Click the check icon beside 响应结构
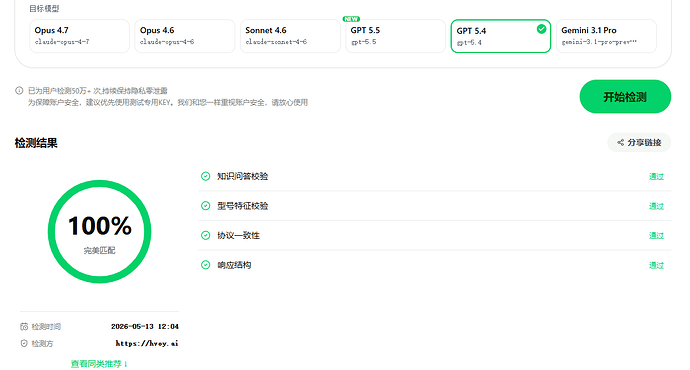The height and width of the screenshot is (370, 690). pyautogui.click(x=206, y=265)
